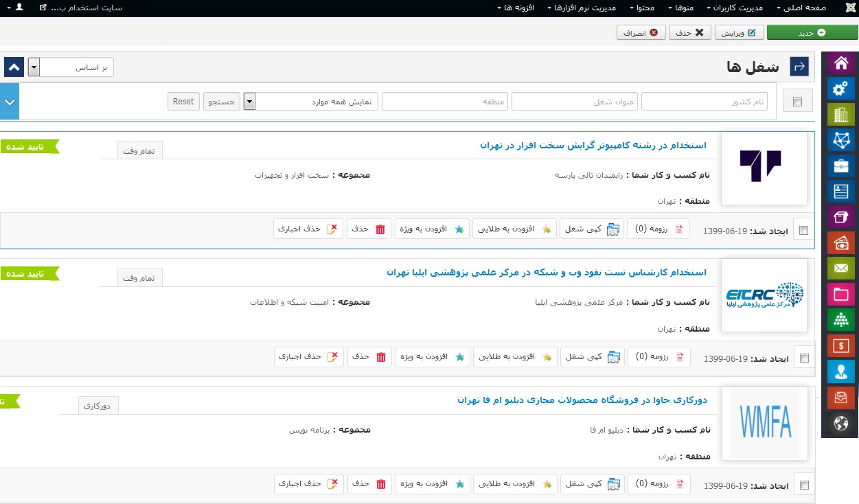Focus the منطقه input field
Image resolution: width=859 pixels, height=504 pixels.
tap(445, 102)
